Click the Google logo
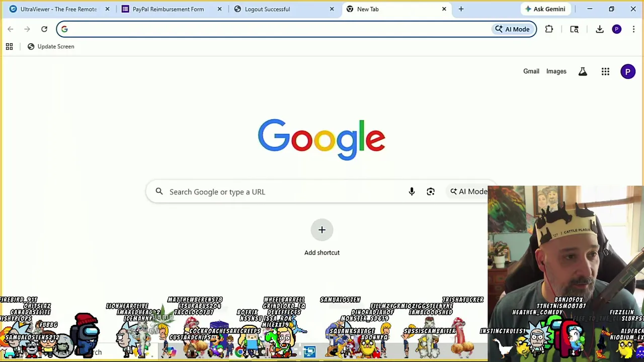 (321, 139)
